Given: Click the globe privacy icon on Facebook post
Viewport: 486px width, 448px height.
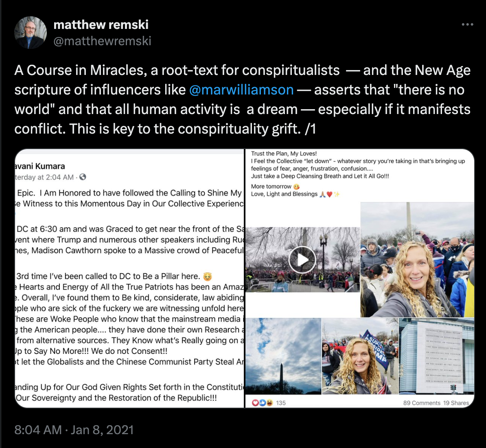Looking at the screenshot, I should click(x=83, y=177).
